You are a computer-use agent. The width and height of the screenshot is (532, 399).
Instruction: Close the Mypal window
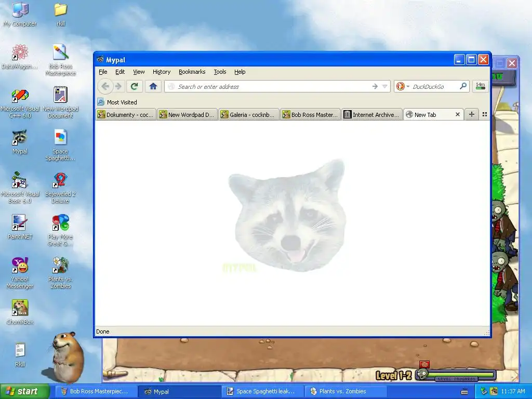(483, 60)
